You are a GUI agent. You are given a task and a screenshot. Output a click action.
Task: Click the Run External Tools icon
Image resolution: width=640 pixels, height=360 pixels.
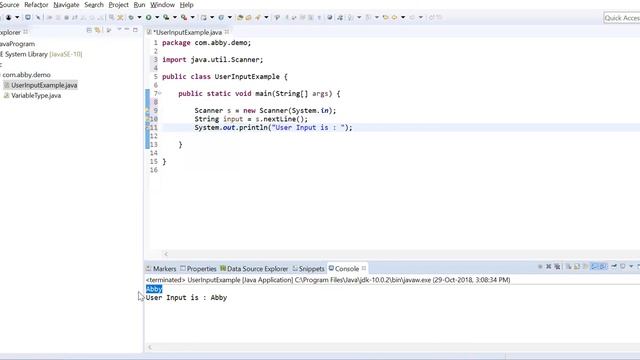pyautogui.click(x=184, y=18)
